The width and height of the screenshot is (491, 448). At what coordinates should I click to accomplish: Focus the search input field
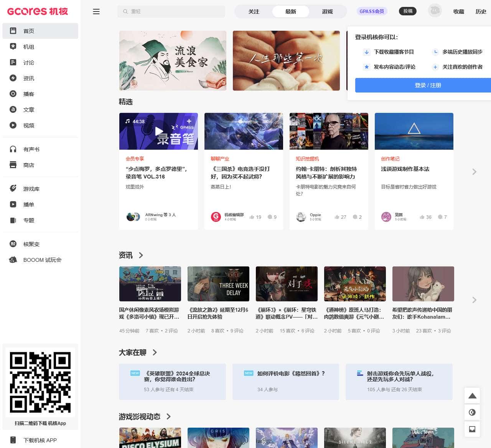[171, 12]
